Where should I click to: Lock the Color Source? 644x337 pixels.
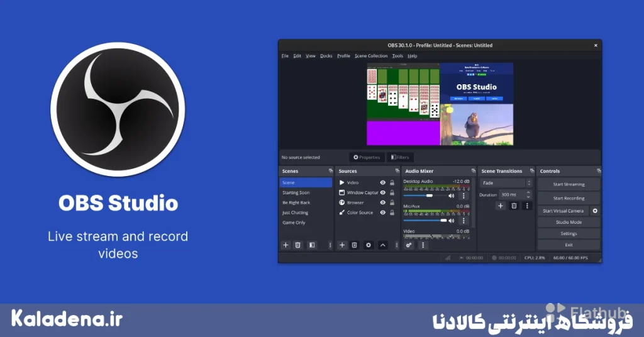pyautogui.click(x=392, y=213)
